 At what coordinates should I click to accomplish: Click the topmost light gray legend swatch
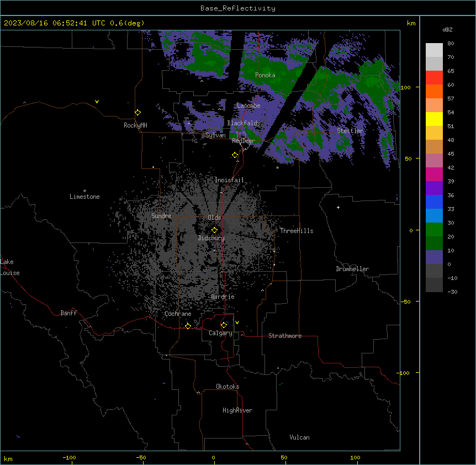[x=434, y=50]
